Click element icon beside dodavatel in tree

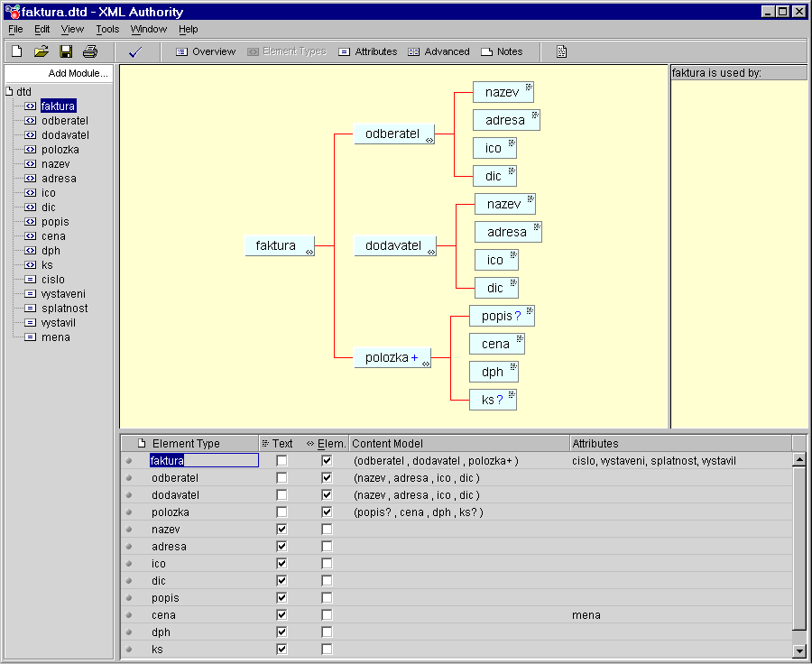31,135
